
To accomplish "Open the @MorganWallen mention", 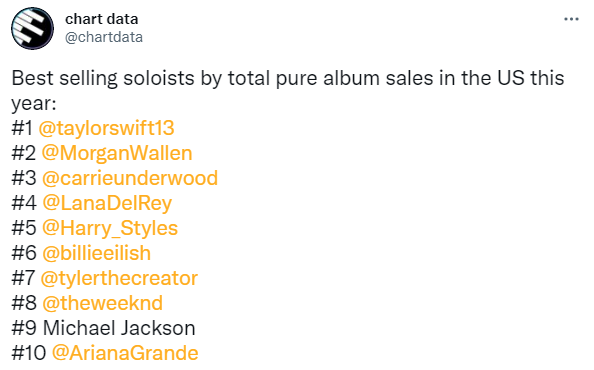I will click(x=117, y=153).
